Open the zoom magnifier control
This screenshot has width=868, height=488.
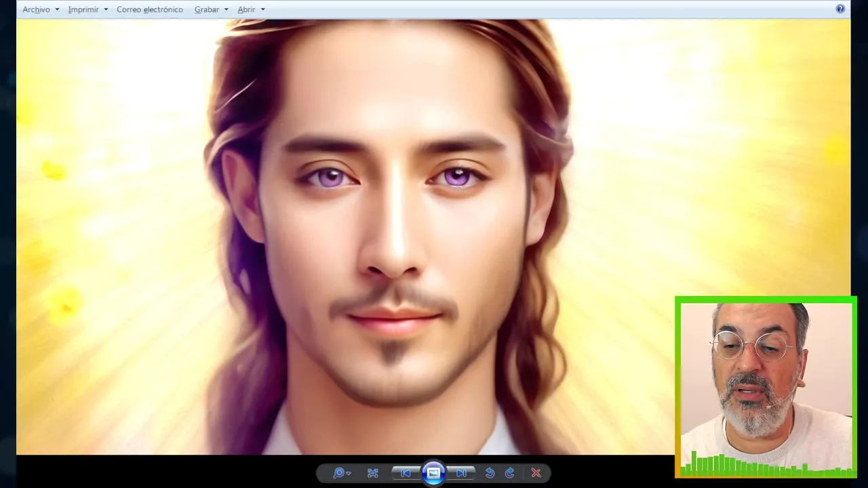[341, 473]
